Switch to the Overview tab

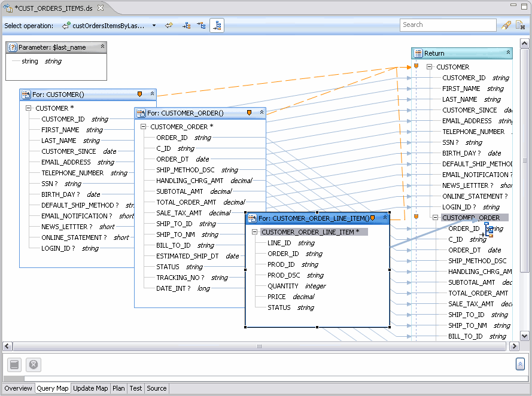[19, 388]
